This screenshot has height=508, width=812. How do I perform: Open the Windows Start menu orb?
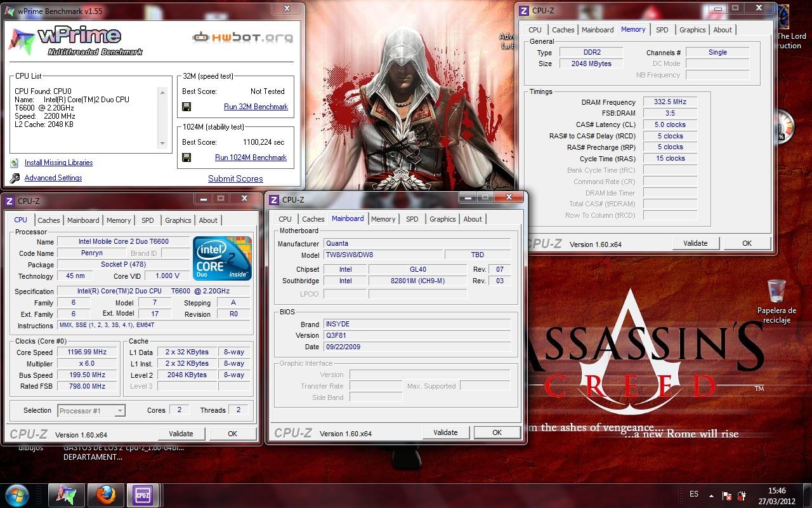(17, 494)
